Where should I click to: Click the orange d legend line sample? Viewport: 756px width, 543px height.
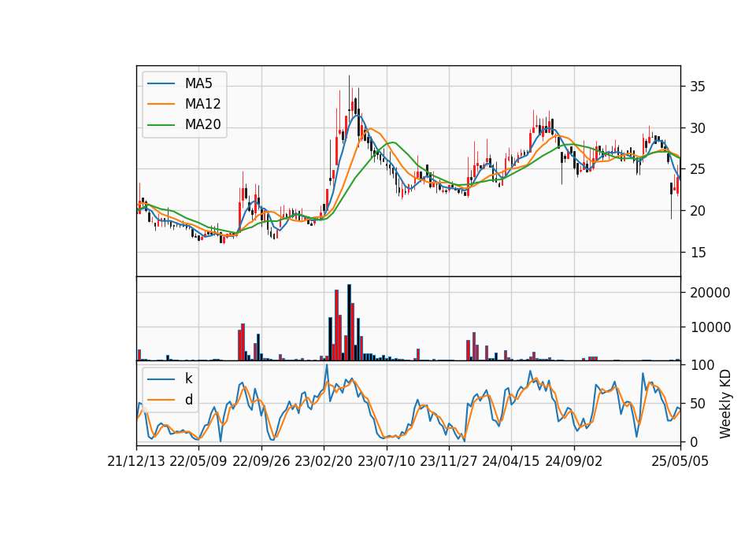(x=161, y=400)
